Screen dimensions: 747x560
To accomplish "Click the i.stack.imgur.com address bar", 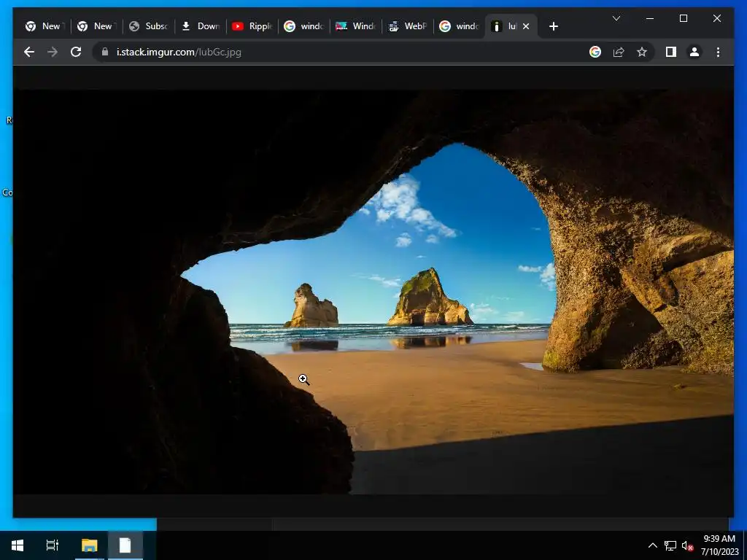I will click(343, 52).
